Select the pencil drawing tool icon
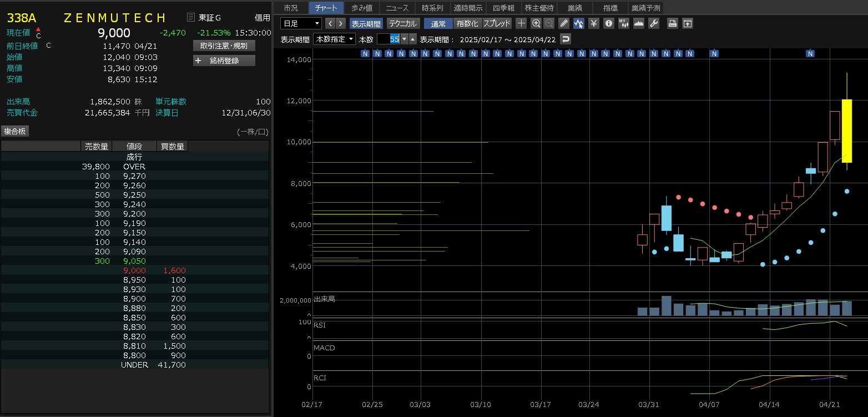 pyautogui.click(x=564, y=23)
